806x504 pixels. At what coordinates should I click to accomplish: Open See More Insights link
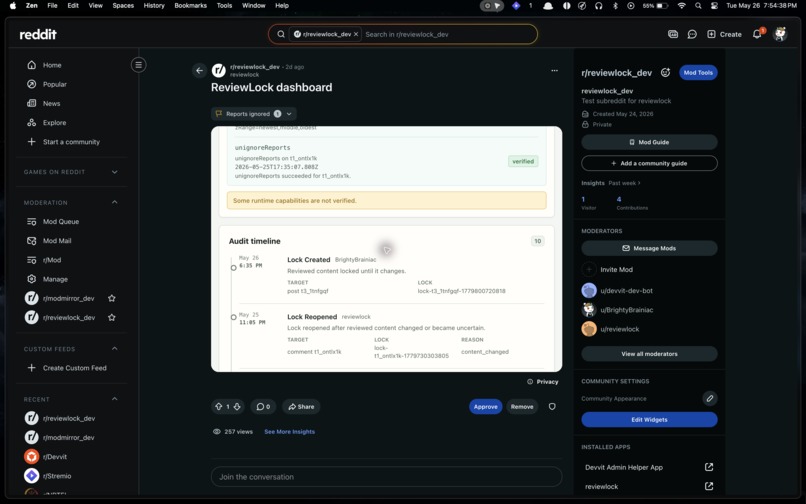(289, 432)
